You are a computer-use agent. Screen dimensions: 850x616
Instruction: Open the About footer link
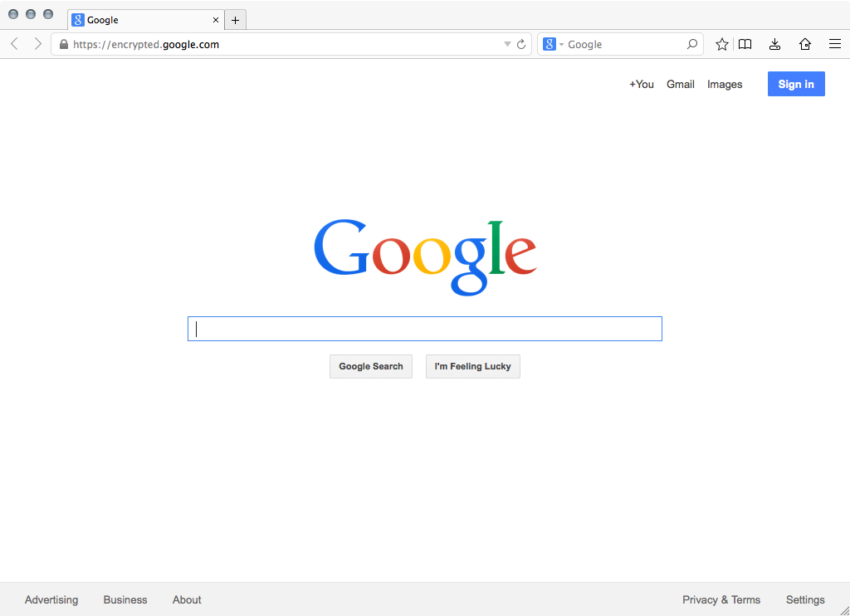pyautogui.click(x=187, y=599)
